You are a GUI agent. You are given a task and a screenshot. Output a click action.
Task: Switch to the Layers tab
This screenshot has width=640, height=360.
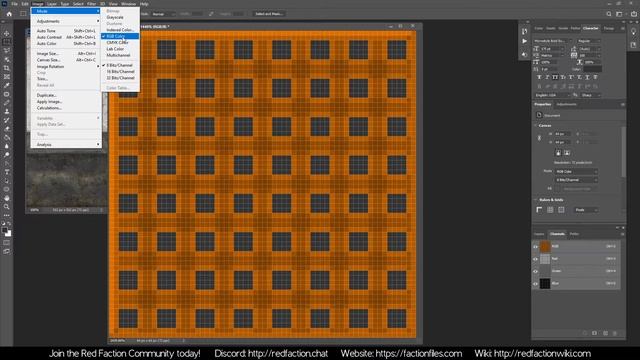539,234
